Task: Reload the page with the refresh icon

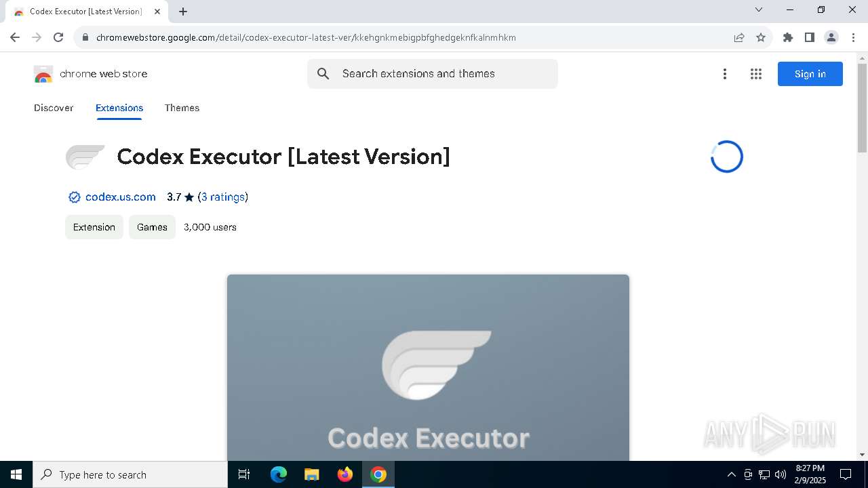Action: click(x=58, y=37)
